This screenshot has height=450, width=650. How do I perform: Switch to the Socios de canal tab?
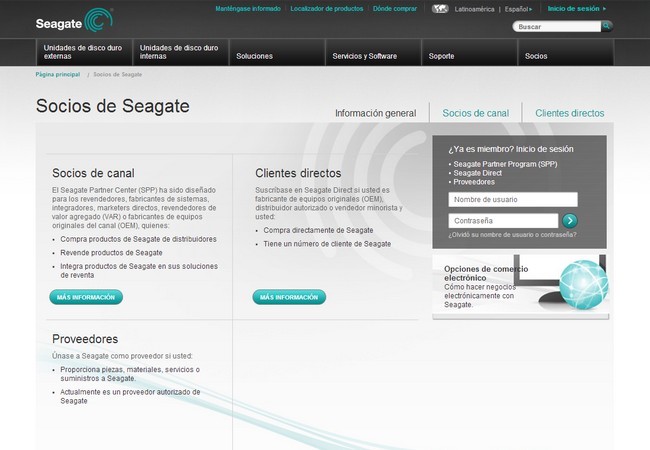pyautogui.click(x=475, y=113)
